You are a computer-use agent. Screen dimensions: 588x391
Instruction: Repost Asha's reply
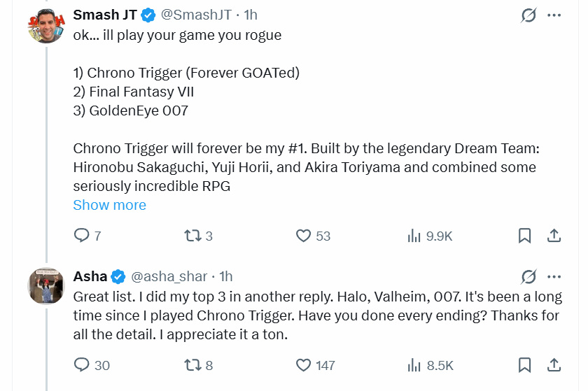191,364
